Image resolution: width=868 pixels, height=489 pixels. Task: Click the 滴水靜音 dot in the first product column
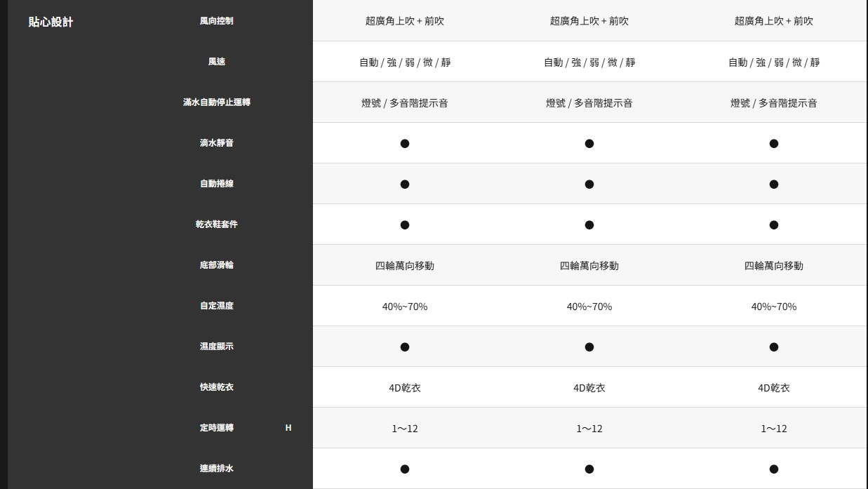(405, 144)
